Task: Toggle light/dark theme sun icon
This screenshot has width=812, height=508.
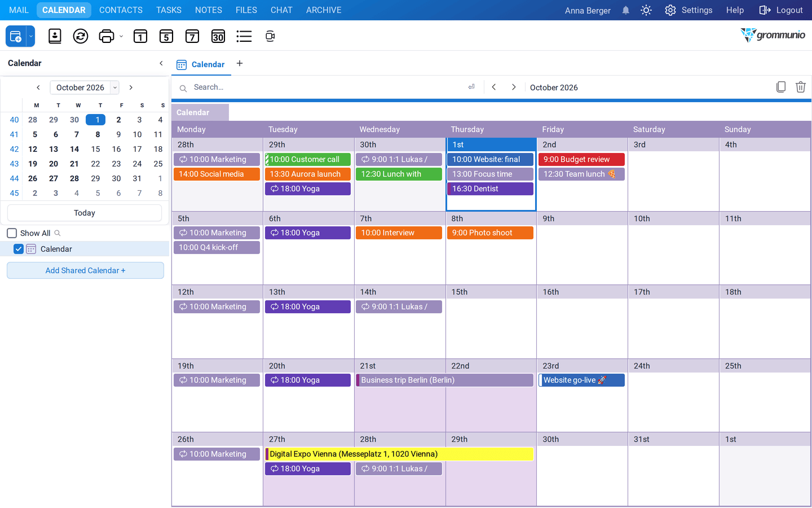Action: click(x=646, y=10)
